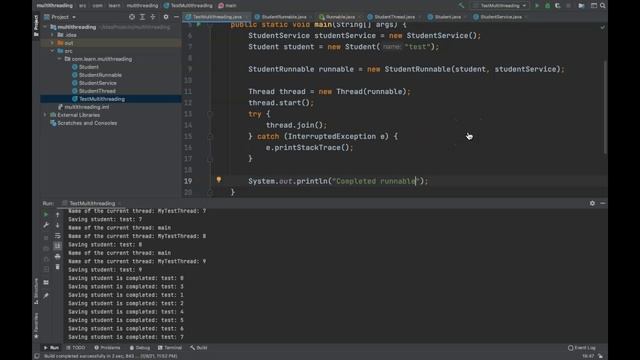Collapse the multithreading root project node
Image resolution: width=640 pixels, height=360 pixels.
click(x=45, y=27)
